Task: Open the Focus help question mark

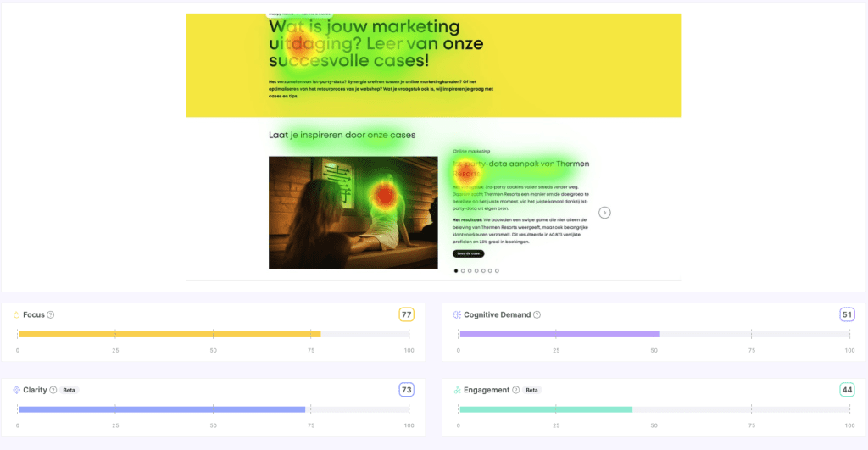Action: 51,315
